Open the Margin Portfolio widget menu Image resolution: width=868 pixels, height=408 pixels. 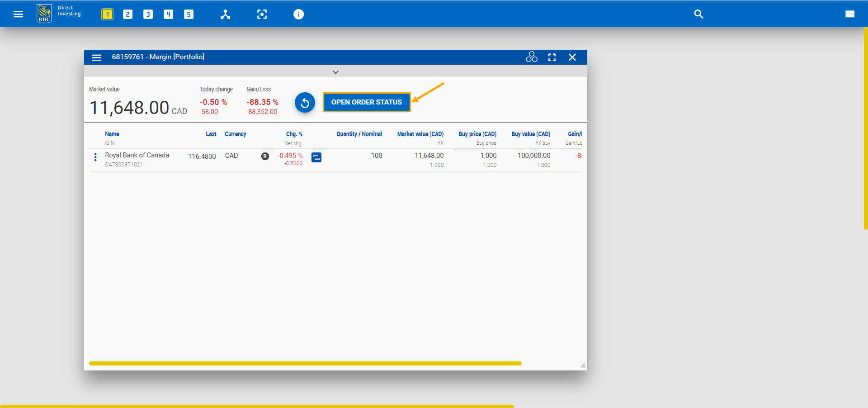(96, 57)
